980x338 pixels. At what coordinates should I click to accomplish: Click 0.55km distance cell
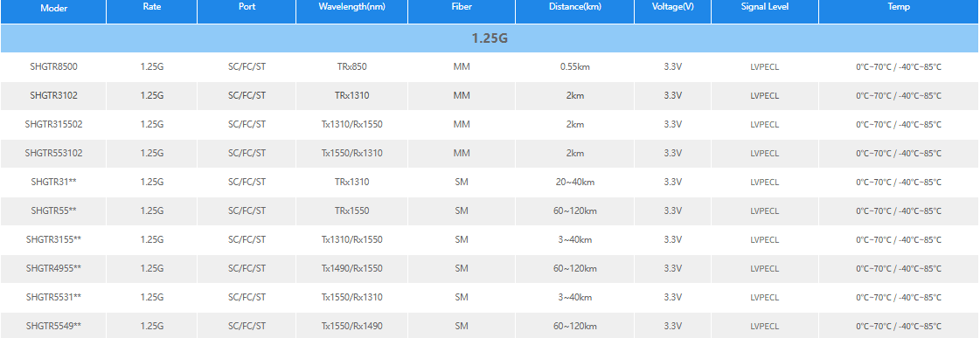(x=575, y=67)
